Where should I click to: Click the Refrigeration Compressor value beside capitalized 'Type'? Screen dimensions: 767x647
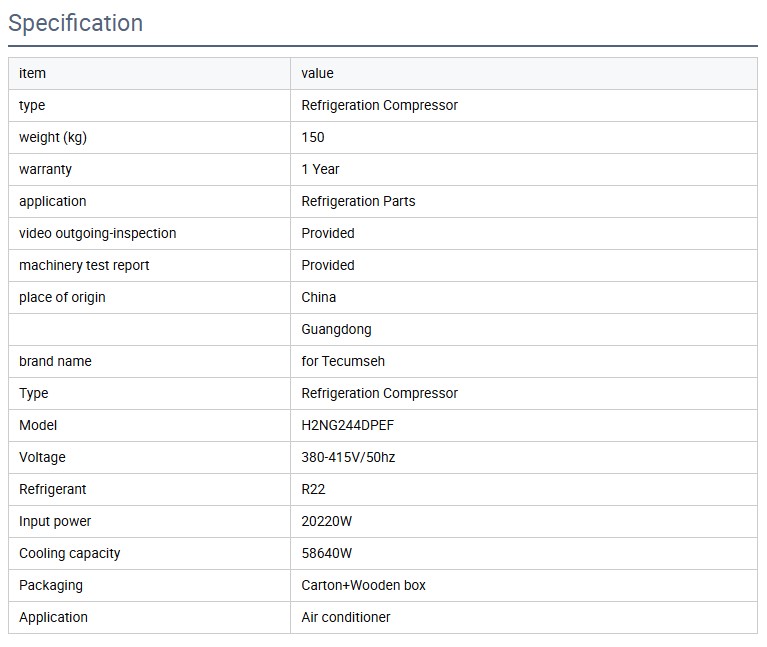click(380, 393)
